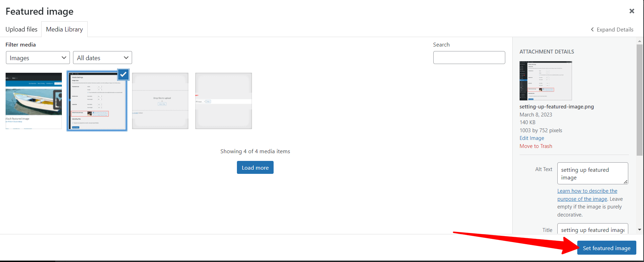The width and height of the screenshot is (644, 262).
Task: Click the Expand Details chevron
Action: click(x=592, y=30)
